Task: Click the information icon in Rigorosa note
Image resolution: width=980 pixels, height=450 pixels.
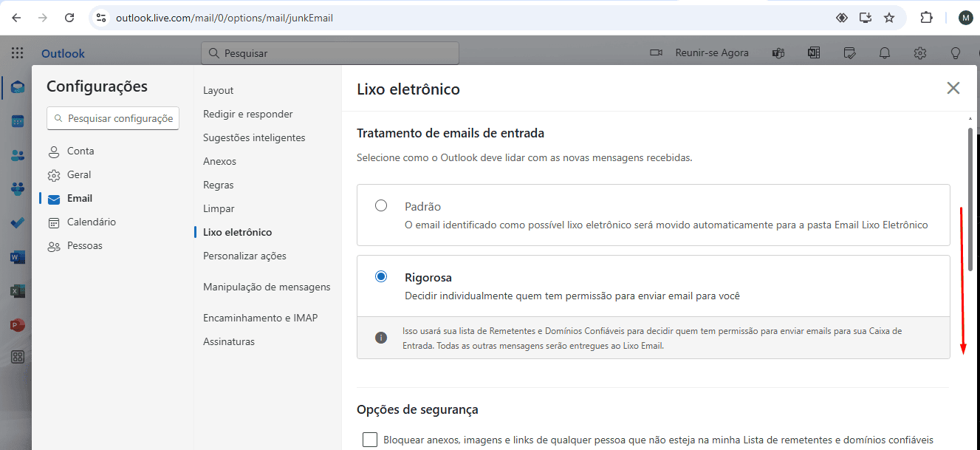Action: coord(381,338)
